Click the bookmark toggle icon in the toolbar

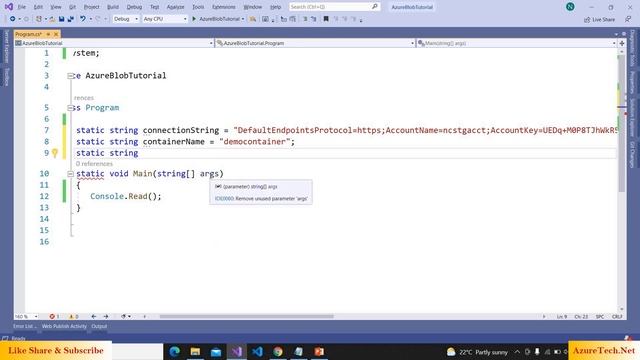(x=326, y=19)
